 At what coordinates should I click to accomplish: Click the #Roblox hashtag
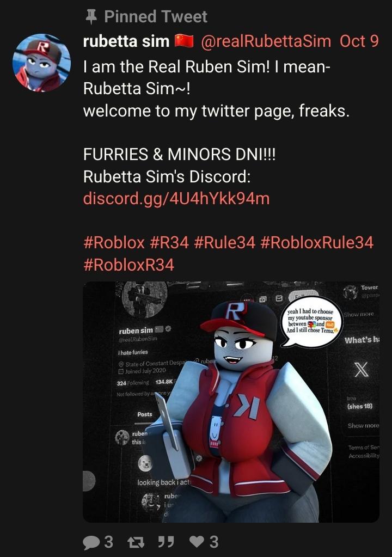(x=114, y=243)
